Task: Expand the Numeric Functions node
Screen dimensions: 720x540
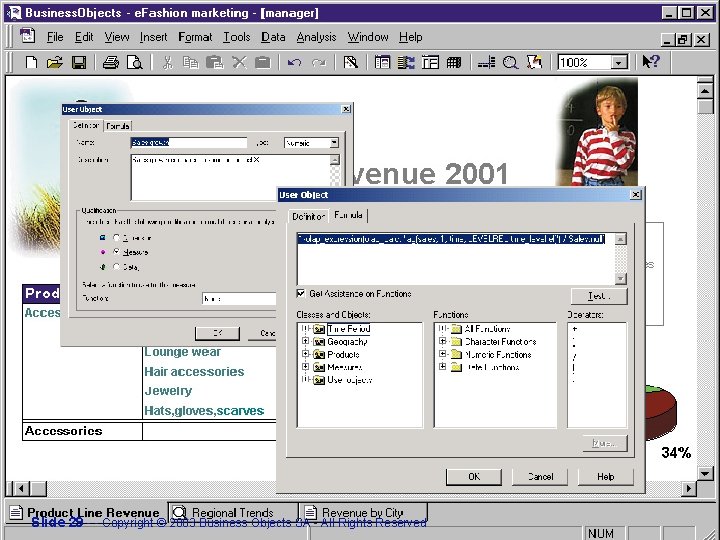Action: (443, 354)
